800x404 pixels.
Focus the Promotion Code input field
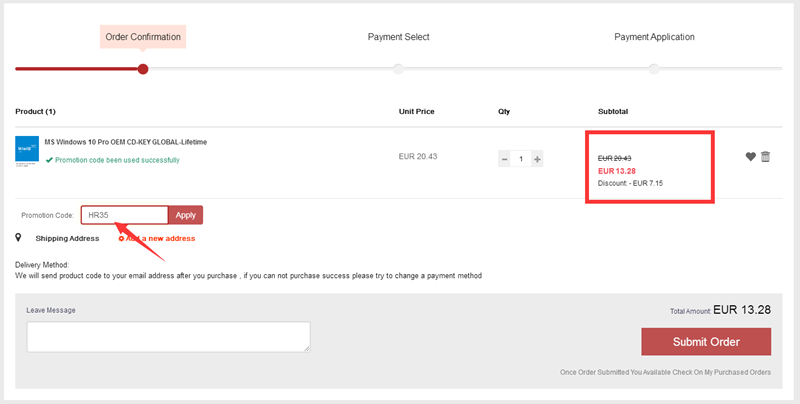pyautogui.click(x=124, y=215)
